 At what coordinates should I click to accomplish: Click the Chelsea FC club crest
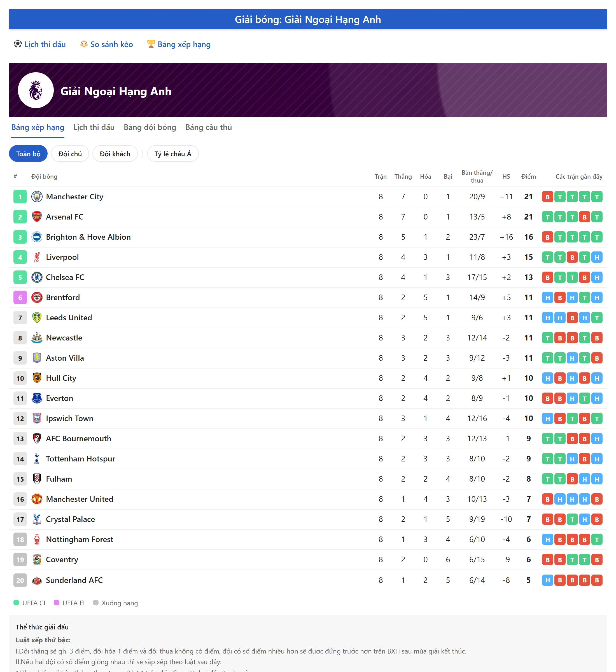click(37, 277)
